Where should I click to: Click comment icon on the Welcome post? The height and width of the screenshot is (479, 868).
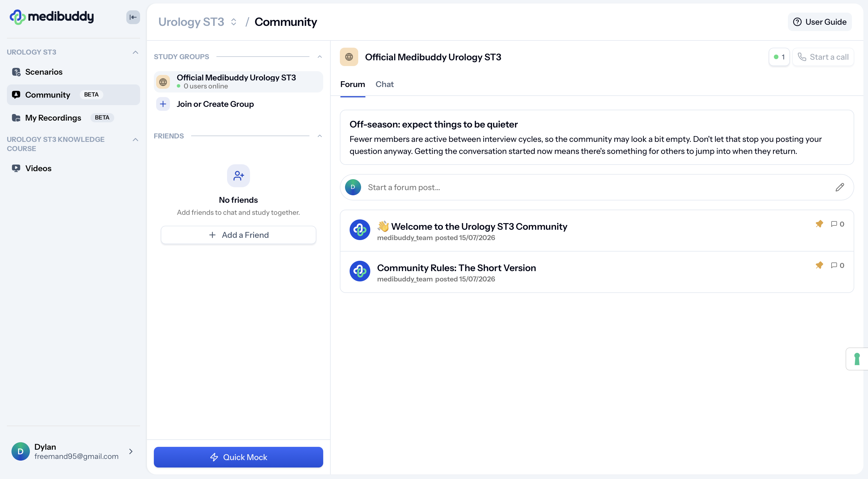834,224
